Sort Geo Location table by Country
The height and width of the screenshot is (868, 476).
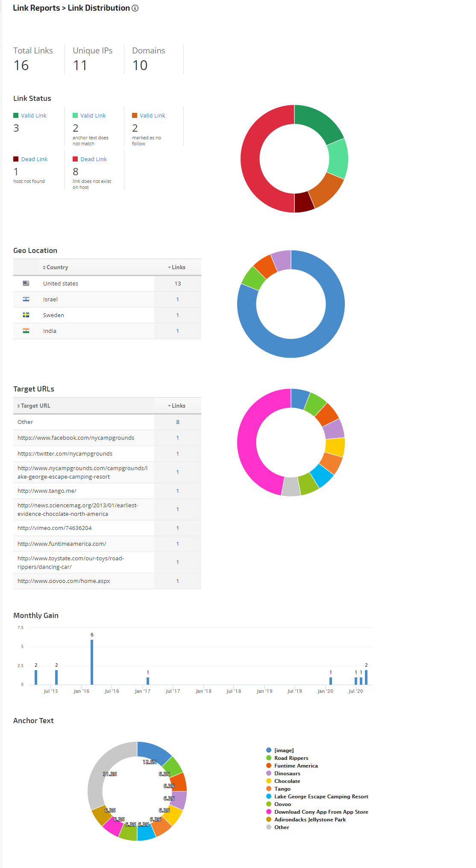[57, 267]
